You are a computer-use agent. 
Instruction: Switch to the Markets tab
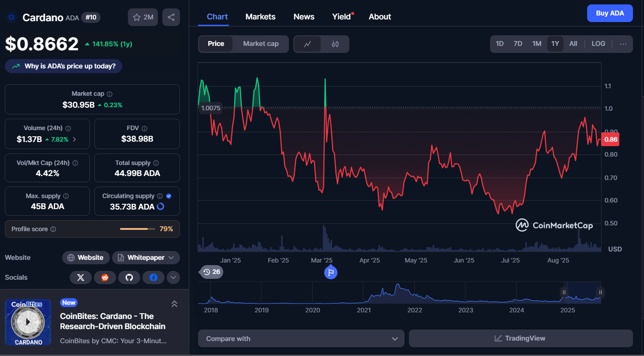point(260,16)
